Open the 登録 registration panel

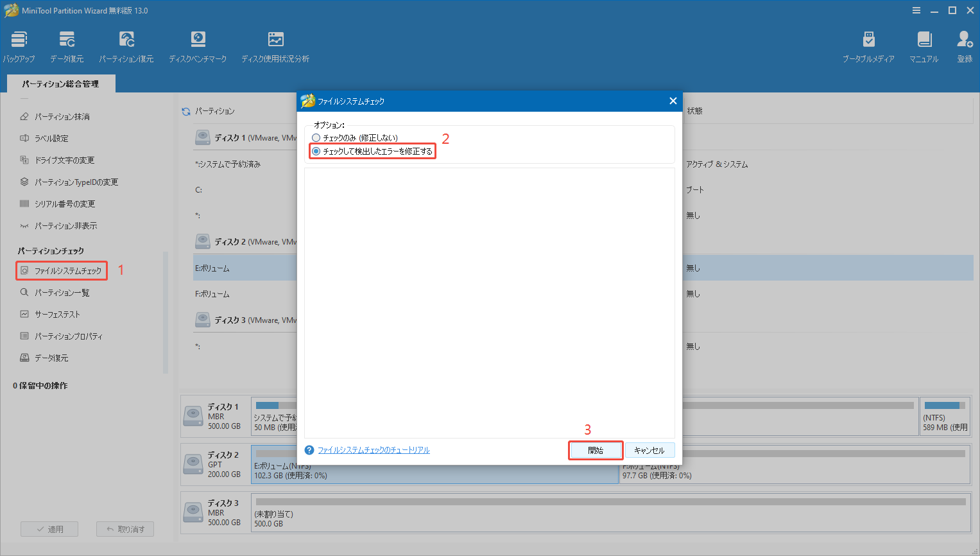[965, 45]
